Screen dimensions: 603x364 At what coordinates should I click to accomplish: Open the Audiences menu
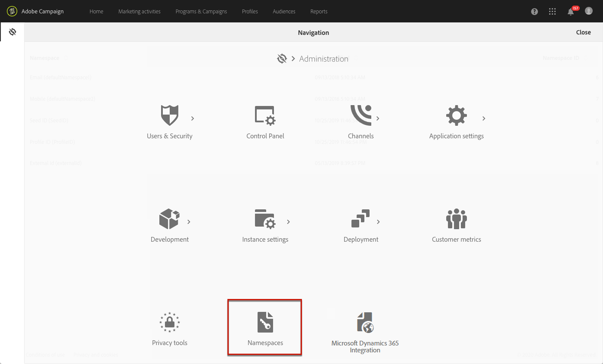pyautogui.click(x=284, y=12)
